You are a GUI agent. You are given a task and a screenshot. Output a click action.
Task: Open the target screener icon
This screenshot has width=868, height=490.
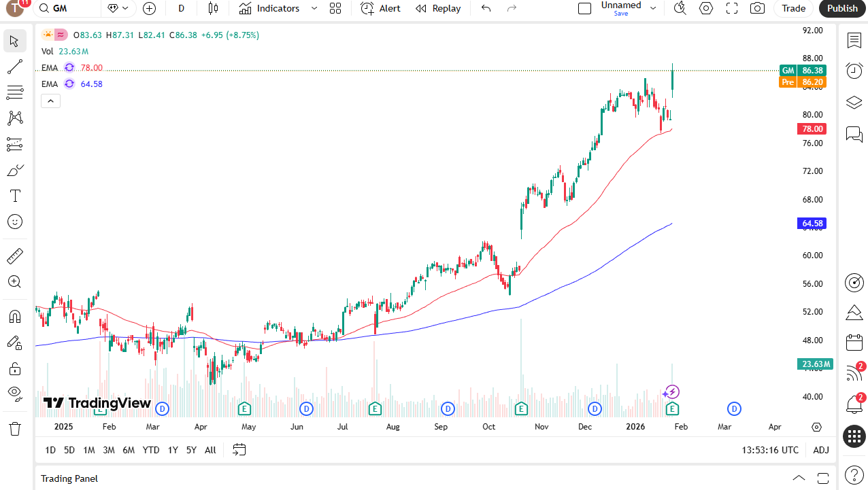point(854,282)
